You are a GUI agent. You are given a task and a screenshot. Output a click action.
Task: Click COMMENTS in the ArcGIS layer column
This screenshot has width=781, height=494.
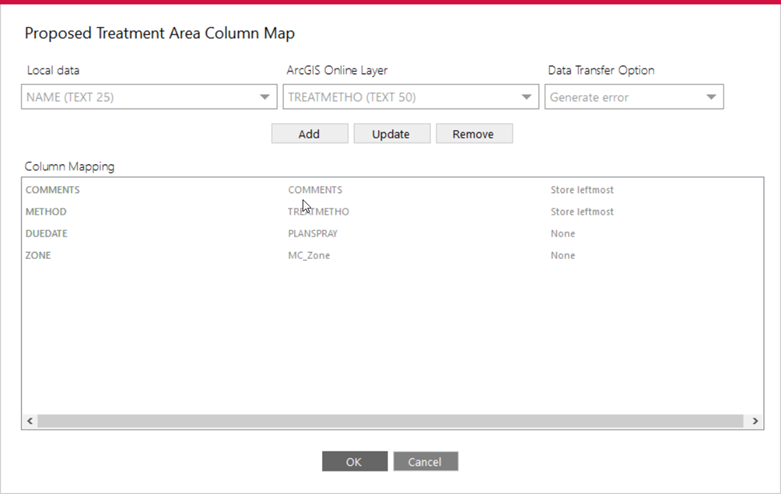coord(315,190)
